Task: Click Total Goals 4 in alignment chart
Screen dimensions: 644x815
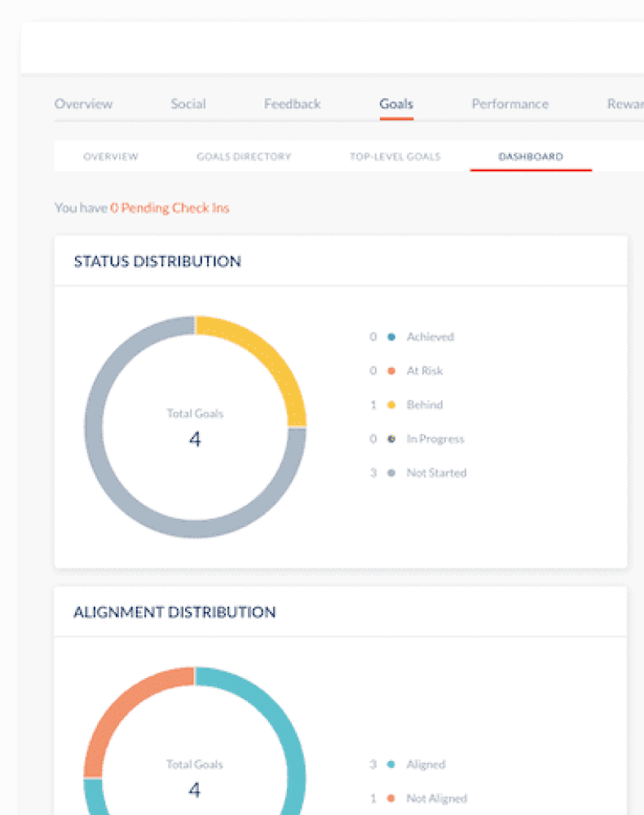Action: coord(195,778)
